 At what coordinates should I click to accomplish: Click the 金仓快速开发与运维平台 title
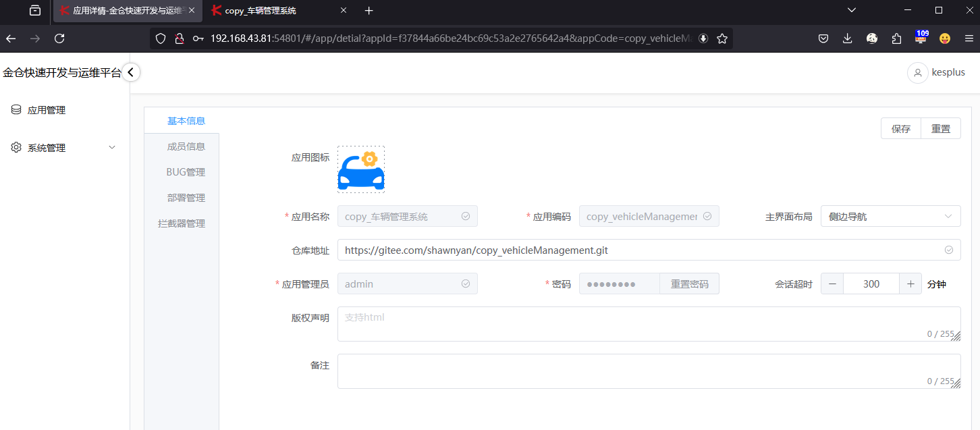pos(62,73)
